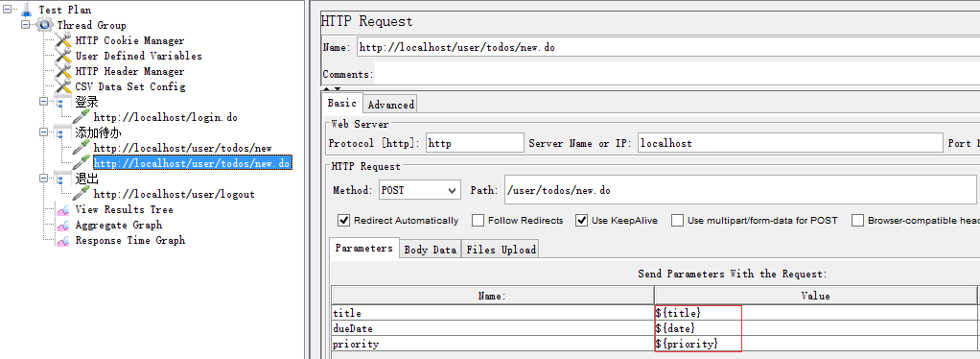Viewport: 980px width, 359px height.
Task: Open the Body Data tab
Action: (431, 250)
